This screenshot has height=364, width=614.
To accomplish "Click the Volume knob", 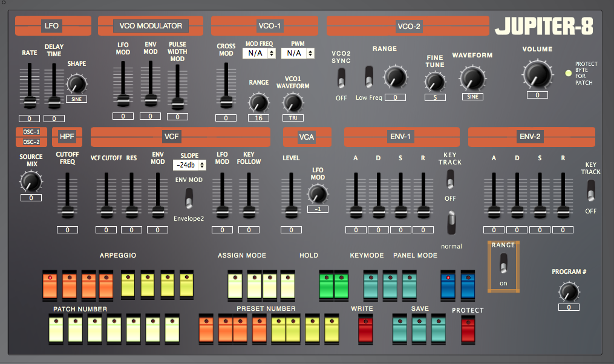I will 538,74.
